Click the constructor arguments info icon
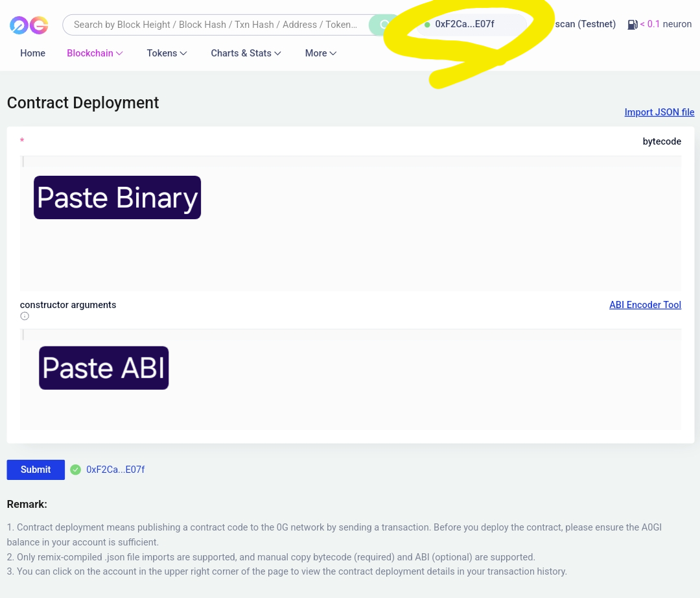Screen dimensions: 700x598 click(25, 317)
